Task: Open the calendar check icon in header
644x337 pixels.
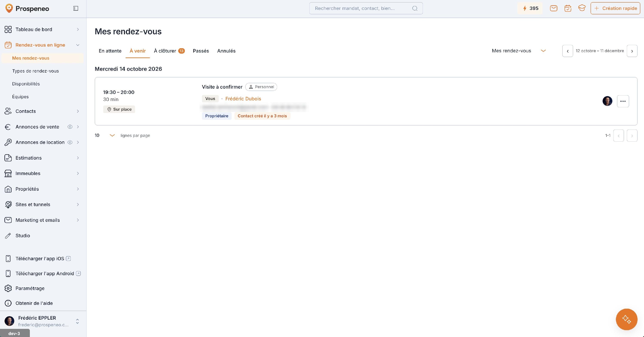Action: pyautogui.click(x=568, y=8)
